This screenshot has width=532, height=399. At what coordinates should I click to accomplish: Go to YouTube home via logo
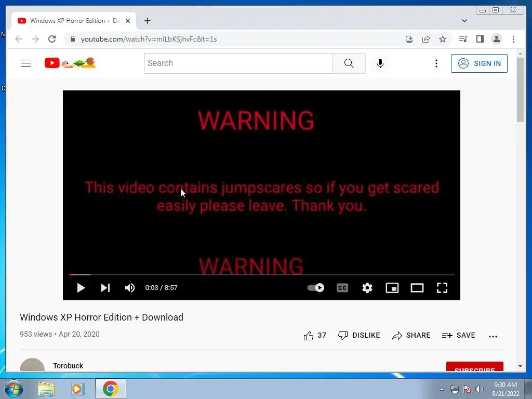70,63
